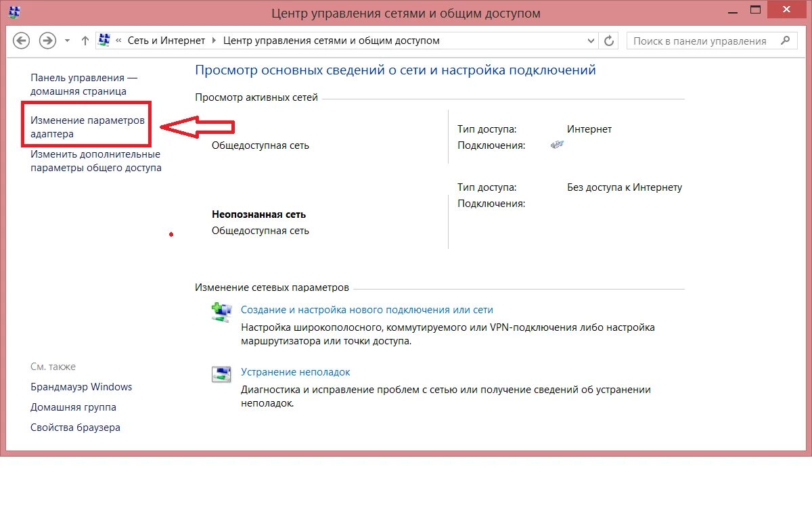812x506 pixels.
Task: Open the Устранение неполадок link
Action: 296,372
